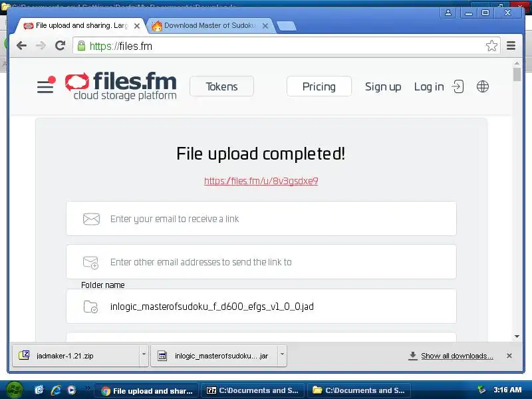
Task: Click Show all downloads link
Action: [x=457, y=356]
